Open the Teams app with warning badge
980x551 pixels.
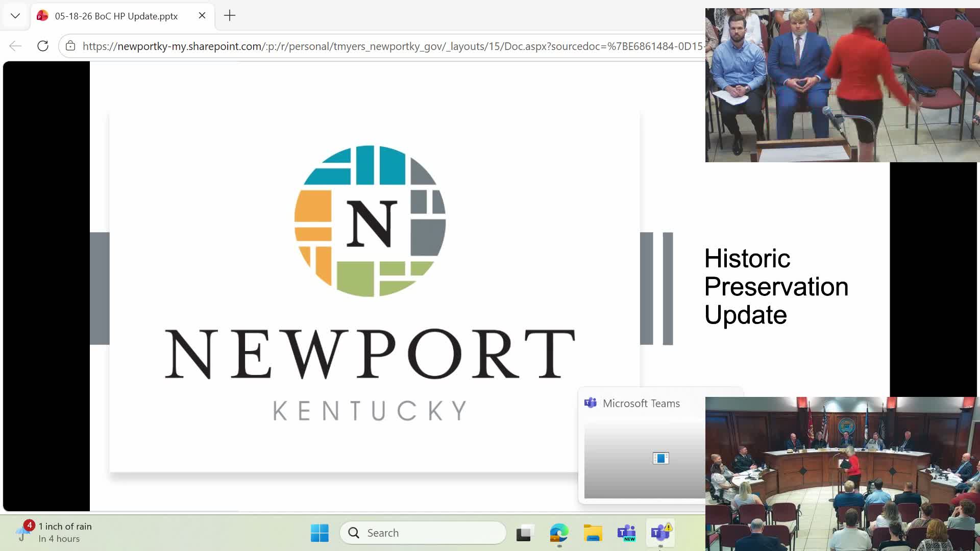point(660,533)
